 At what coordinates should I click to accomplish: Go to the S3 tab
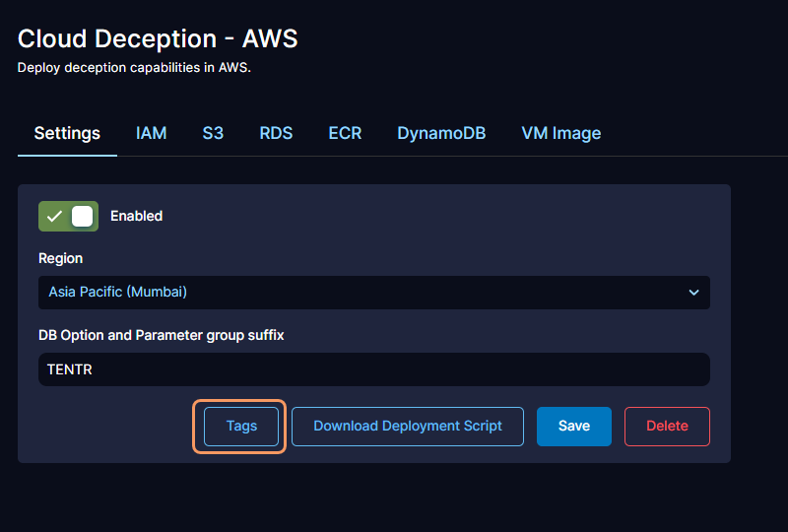[x=213, y=133]
